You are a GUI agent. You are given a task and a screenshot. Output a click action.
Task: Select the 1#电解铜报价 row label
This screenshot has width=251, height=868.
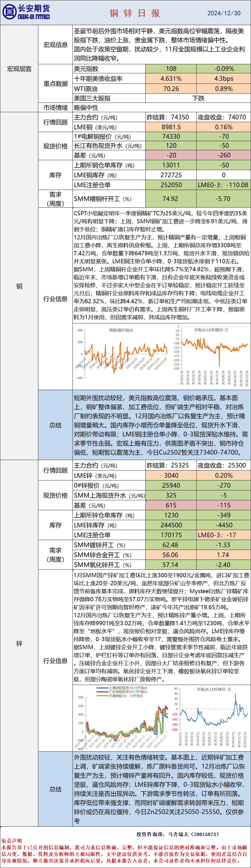tap(102, 136)
